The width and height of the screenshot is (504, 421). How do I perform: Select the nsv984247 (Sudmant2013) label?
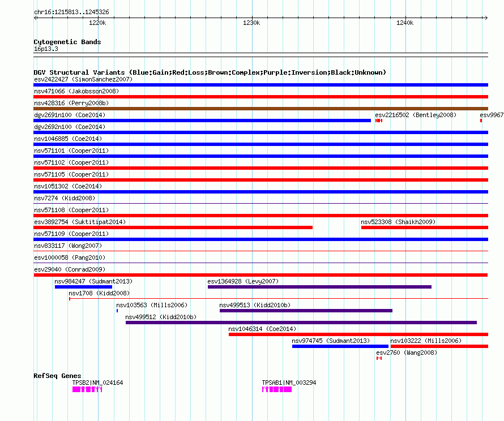(93, 281)
